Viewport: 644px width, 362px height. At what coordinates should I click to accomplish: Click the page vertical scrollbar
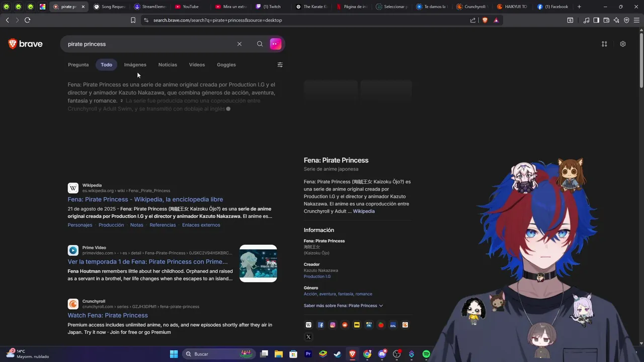(641, 60)
